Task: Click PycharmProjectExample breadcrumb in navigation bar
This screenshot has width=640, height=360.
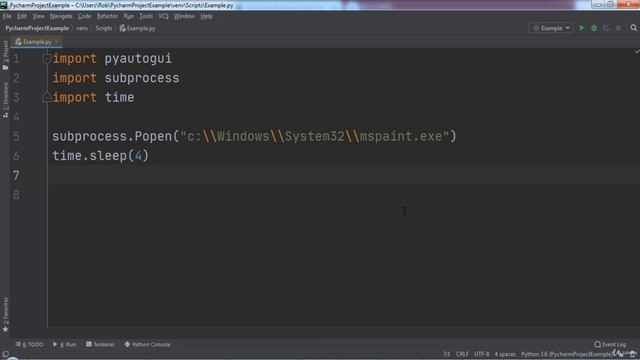Action: pos(37,28)
